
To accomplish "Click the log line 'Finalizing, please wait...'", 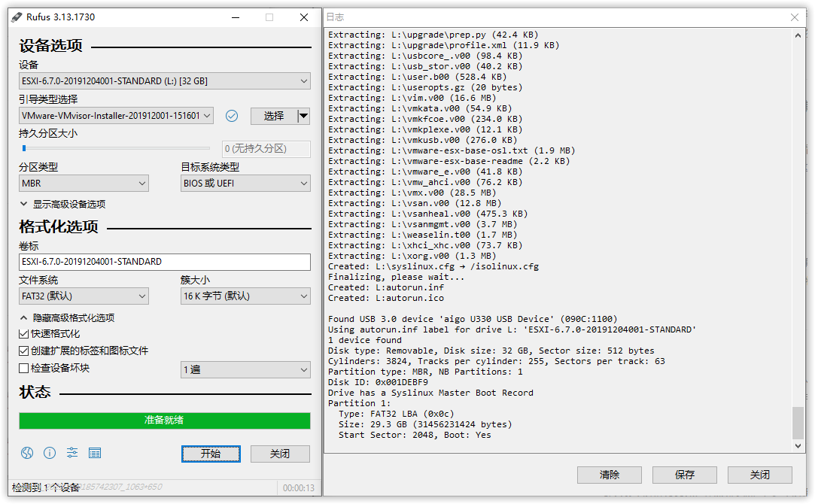I will (396, 277).
